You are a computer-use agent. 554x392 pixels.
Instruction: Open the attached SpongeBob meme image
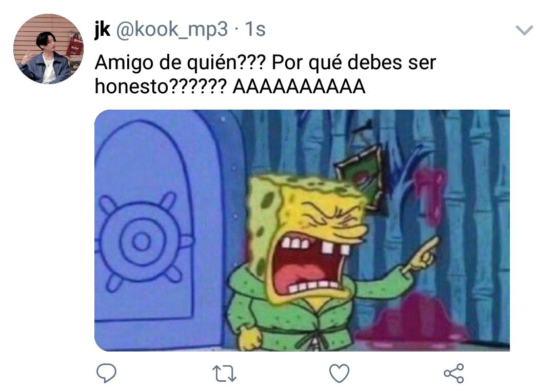(302, 231)
